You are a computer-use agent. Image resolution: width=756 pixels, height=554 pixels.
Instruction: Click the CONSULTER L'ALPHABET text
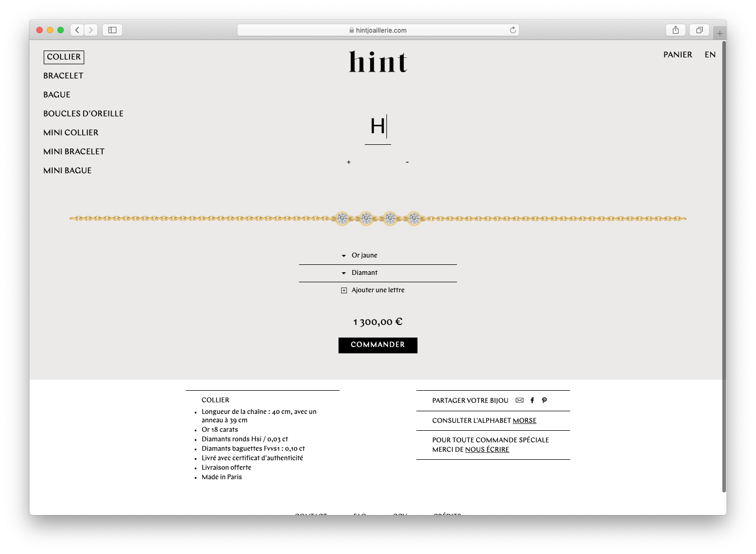click(x=472, y=421)
